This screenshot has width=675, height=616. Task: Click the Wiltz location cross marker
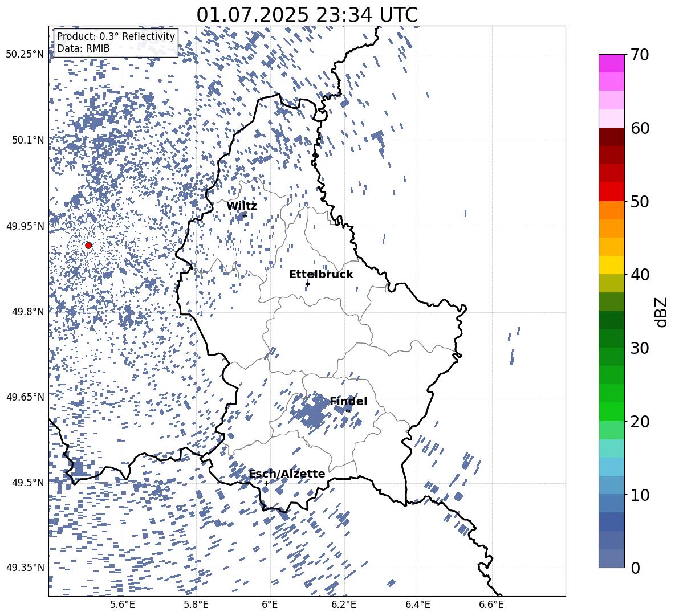click(x=245, y=215)
